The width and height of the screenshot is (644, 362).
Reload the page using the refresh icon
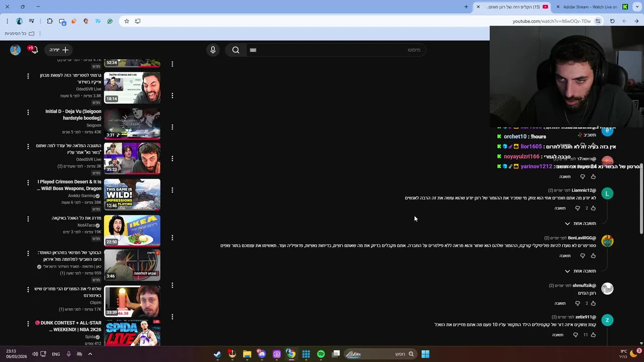coord(612,21)
